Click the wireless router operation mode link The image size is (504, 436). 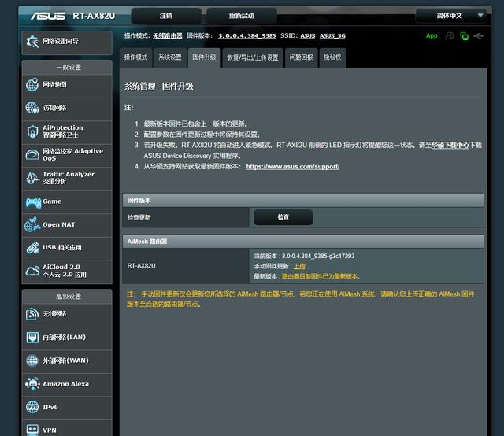[168, 35]
